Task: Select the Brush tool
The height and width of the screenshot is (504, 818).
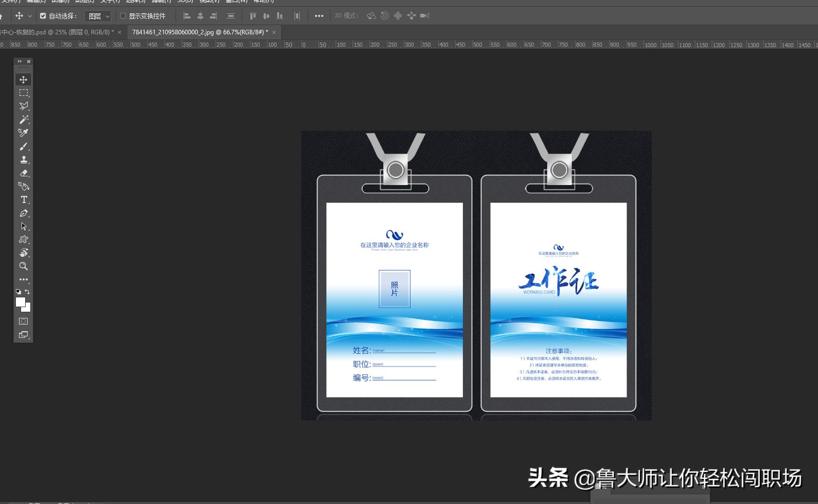Action: pyautogui.click(x=23, y=147)
